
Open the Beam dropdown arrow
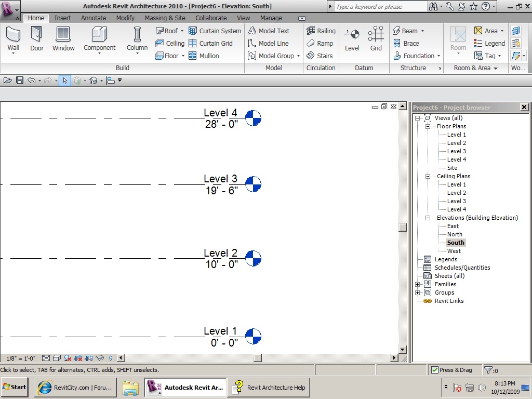[x=422, y=31]
